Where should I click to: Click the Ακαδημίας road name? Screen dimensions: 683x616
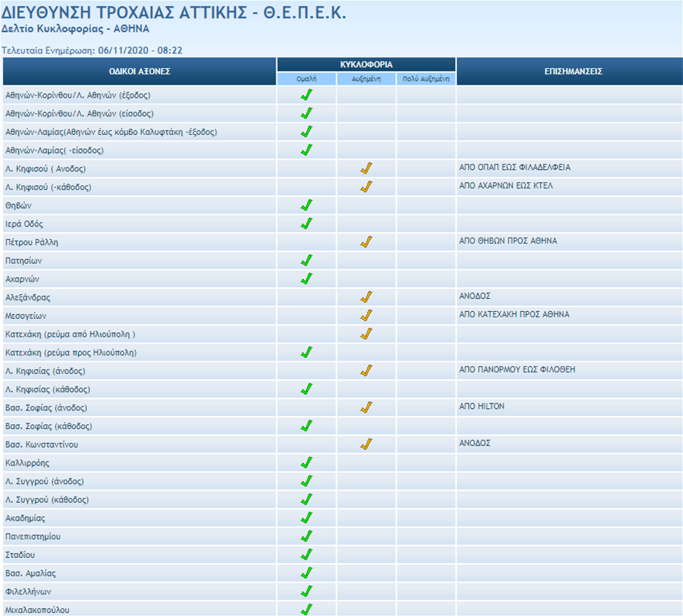(26, 518)
